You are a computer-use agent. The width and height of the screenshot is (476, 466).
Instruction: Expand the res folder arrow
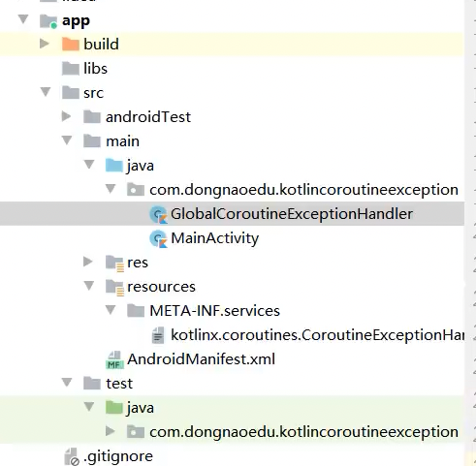click(x=88, y=262)
